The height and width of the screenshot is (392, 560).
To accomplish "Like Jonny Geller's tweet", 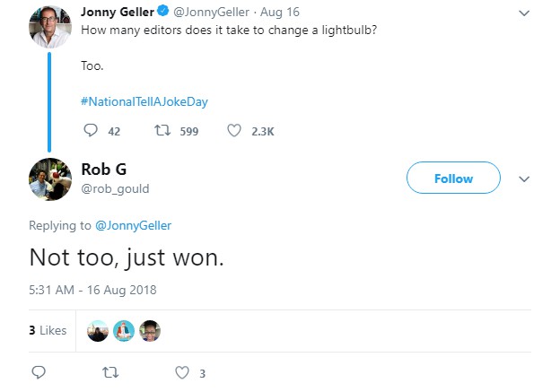I will click(x=235, y=131).
